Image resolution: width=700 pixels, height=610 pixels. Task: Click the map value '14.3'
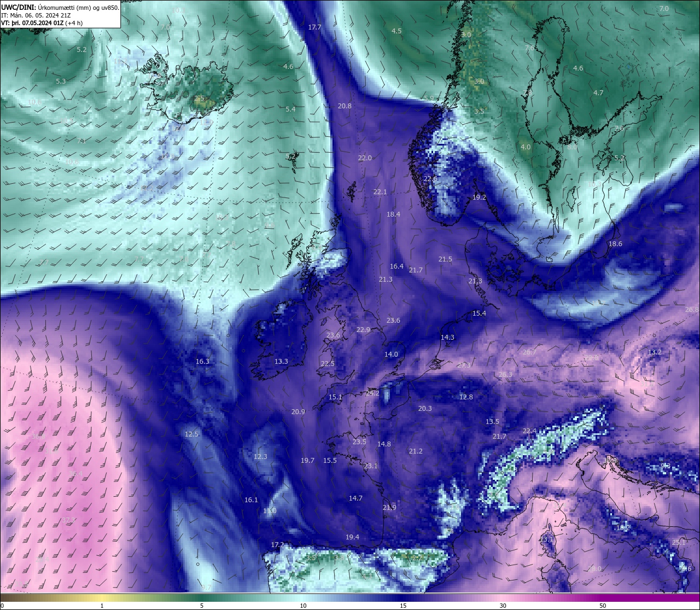pyautogui.click(x=447, y=337)
